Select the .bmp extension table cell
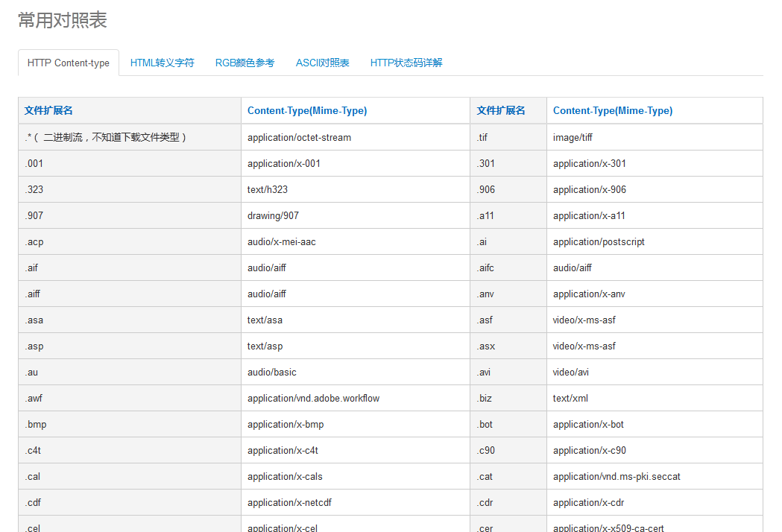This screenshot has height=532, width=782. pos(34,424)
